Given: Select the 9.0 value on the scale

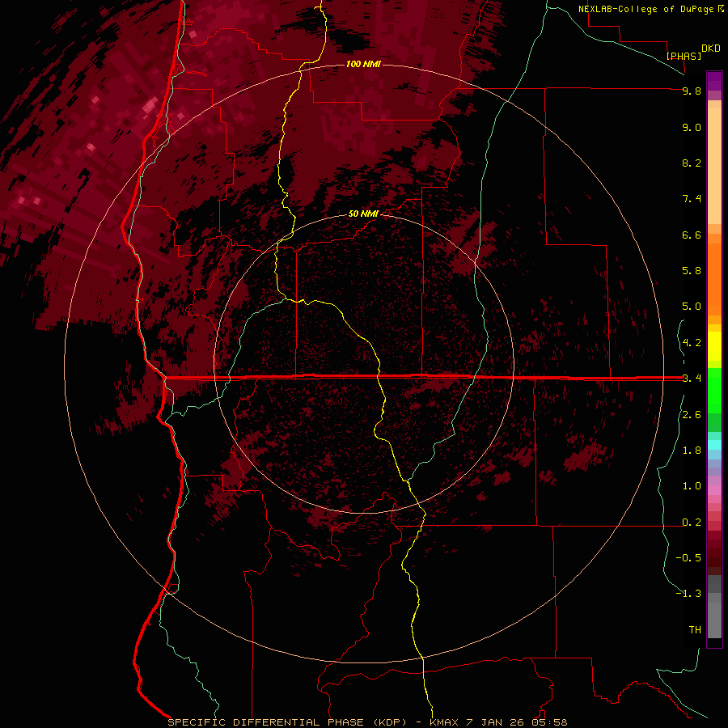Looking at the screenshot, I should coord(692,127).
